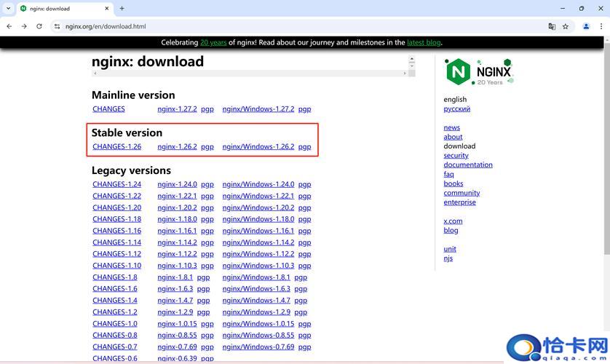This screenshot has width=610, height=364.
Task: Download nginx/Windows-1.14.2
Action: coord(258,242)
